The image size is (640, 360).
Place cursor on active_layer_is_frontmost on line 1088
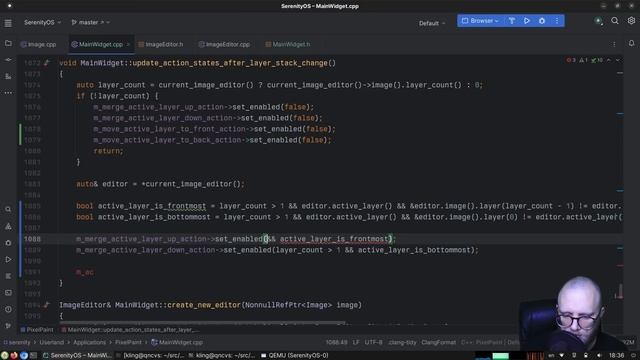[334, 239]
